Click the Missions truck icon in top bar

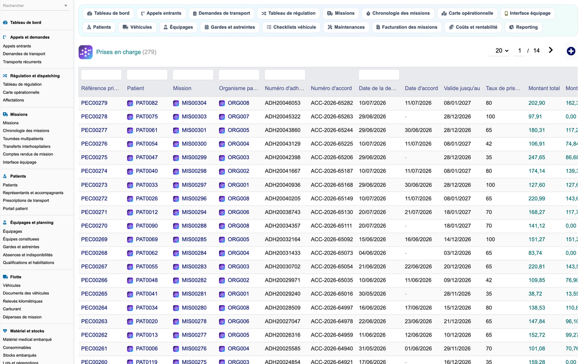click(330, 13)
